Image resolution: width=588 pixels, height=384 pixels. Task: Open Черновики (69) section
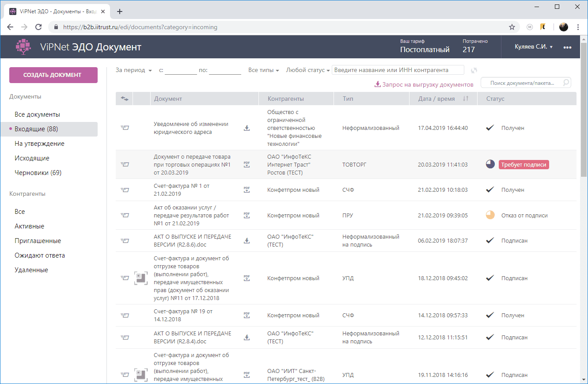pyautogui.click(x=38, y=173)
